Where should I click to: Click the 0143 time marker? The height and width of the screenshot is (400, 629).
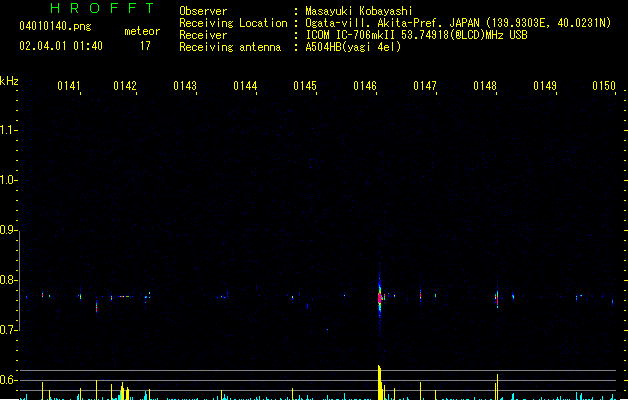click(x=185, y=86)
